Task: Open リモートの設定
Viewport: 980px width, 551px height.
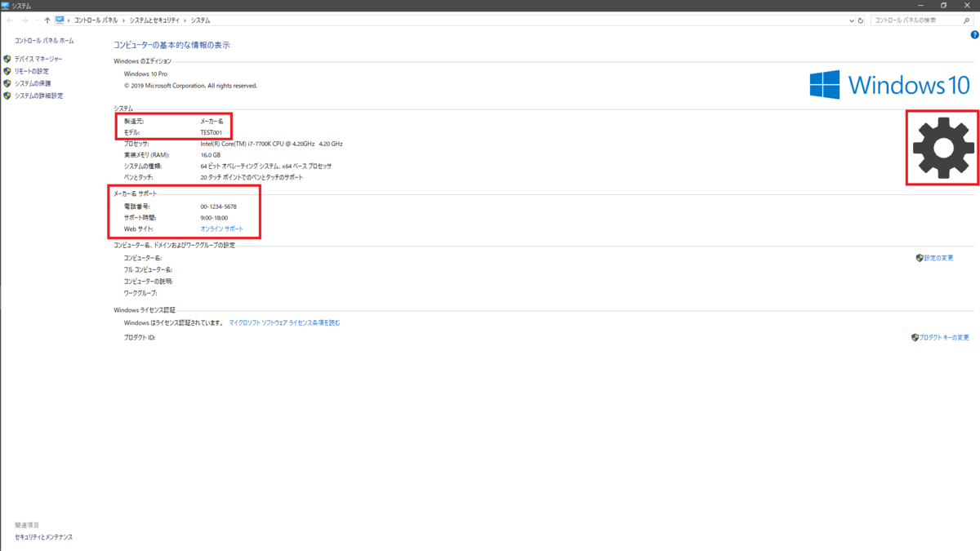Action: (32, 71)
